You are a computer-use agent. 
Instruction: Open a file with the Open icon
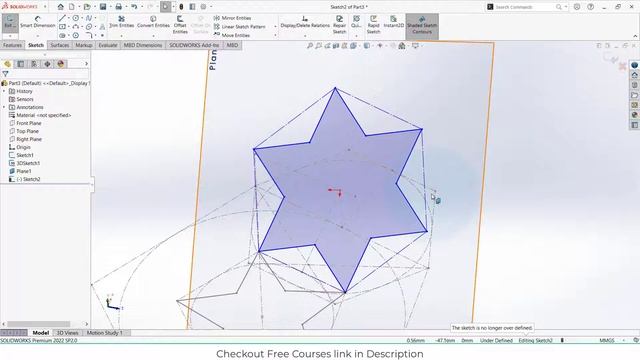[87, 7]
